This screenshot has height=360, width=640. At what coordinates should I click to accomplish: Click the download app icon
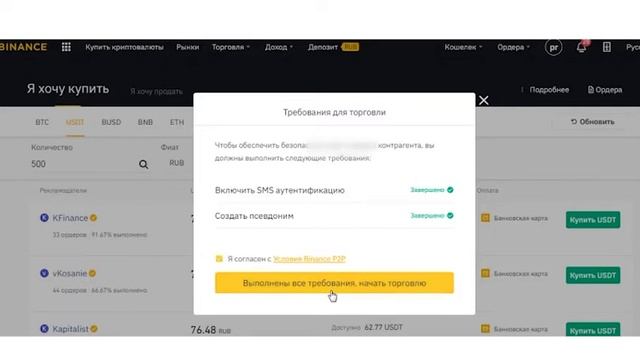(607, 47)
